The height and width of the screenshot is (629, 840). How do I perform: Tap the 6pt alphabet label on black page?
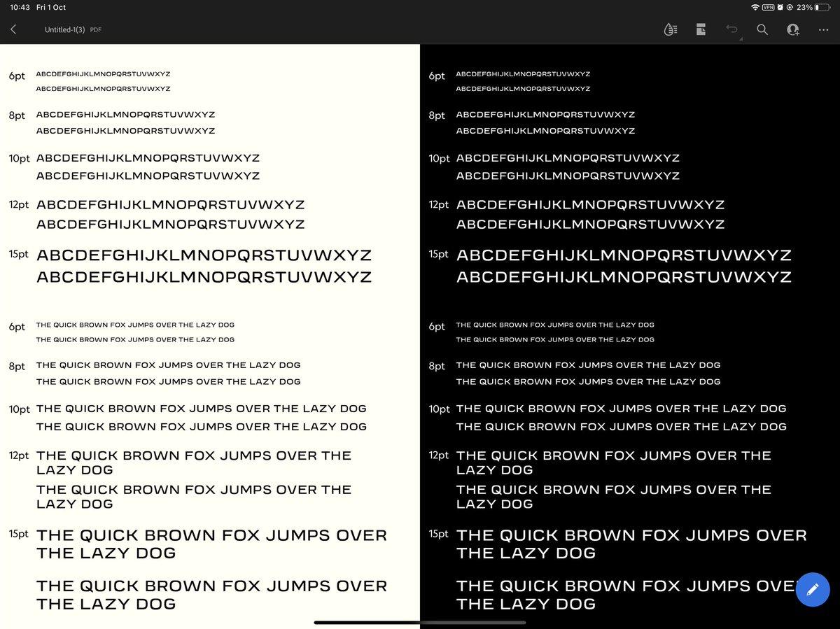coord(437,76)
